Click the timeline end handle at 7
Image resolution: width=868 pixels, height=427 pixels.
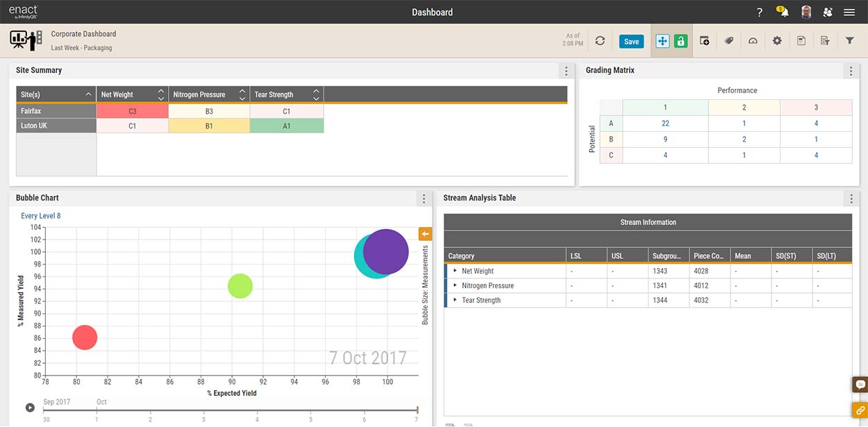tap(417, 410)
